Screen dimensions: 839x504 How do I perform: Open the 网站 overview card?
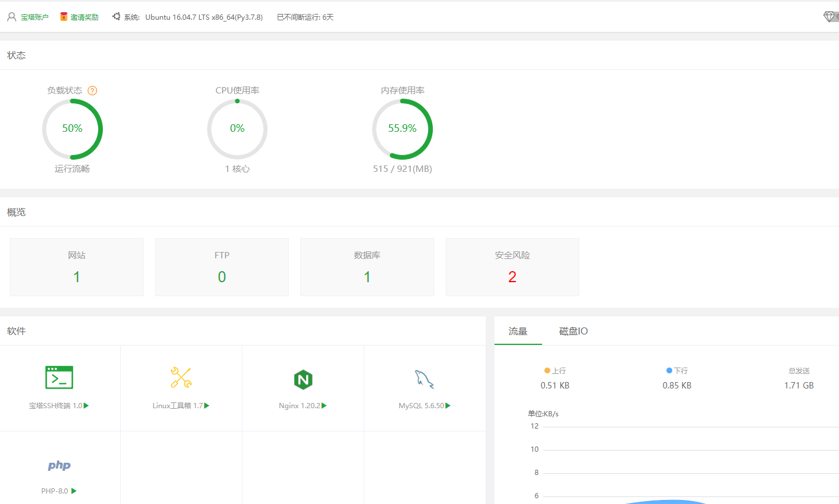77,267
